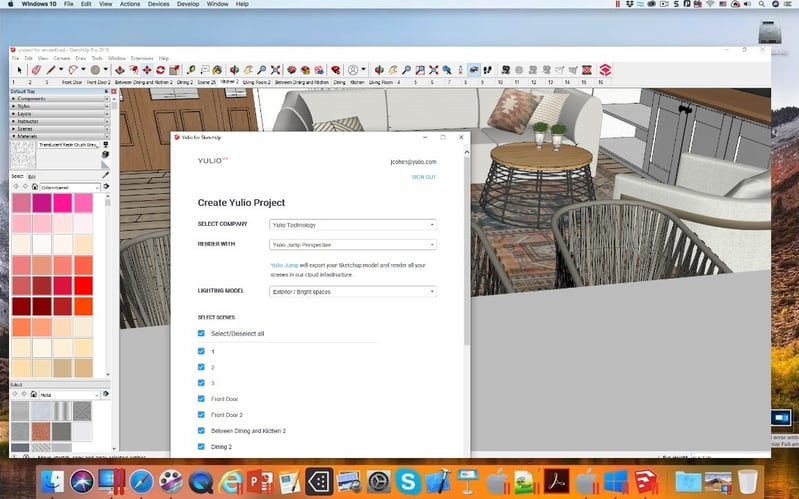This screenshot has height=499, width=799.
Task: Pick the Paint Bucket tool
Action: [x=217, y=70]
